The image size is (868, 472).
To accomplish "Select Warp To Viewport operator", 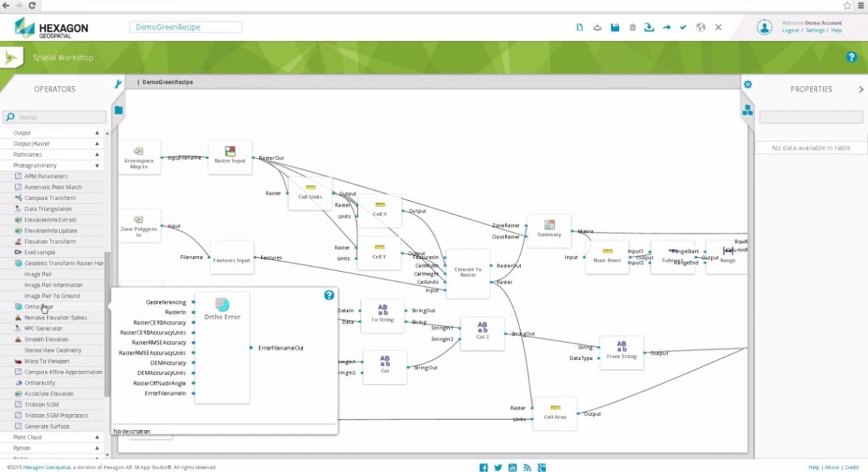I will pos(47,361).
